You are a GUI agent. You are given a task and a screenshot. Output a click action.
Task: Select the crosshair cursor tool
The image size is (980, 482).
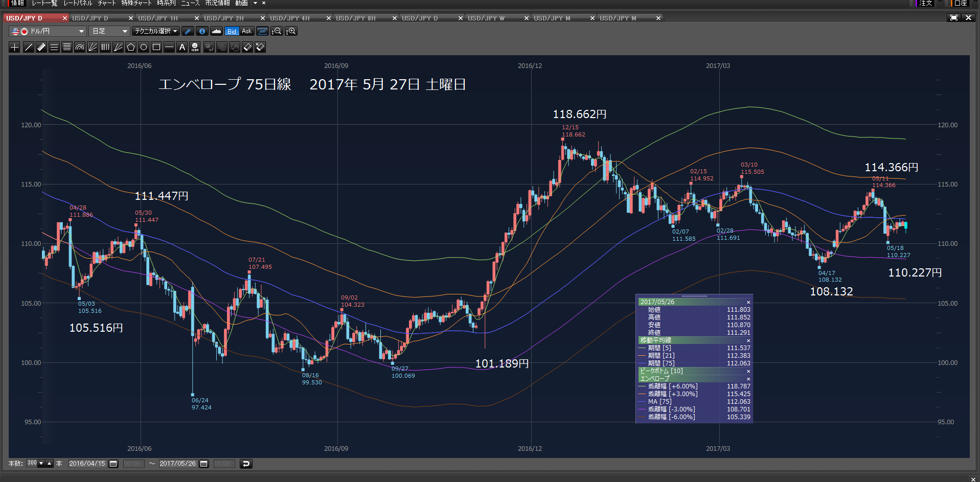[15, 47]
